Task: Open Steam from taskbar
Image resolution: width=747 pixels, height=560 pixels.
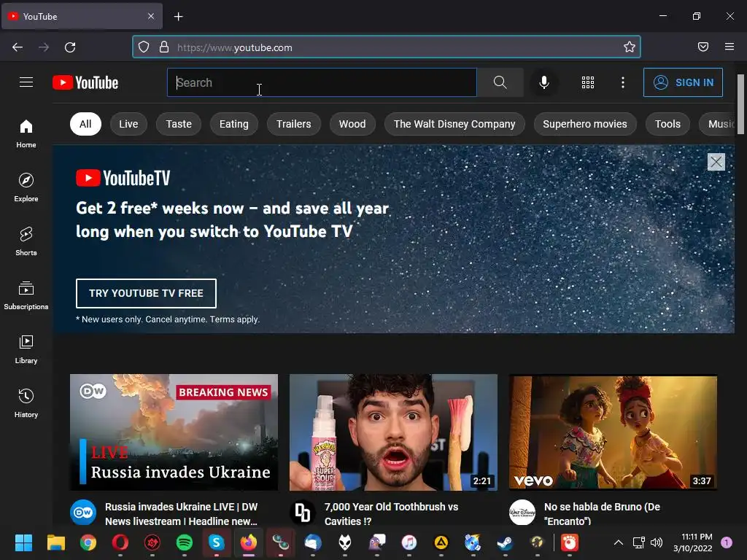Action: click(505, 542)
